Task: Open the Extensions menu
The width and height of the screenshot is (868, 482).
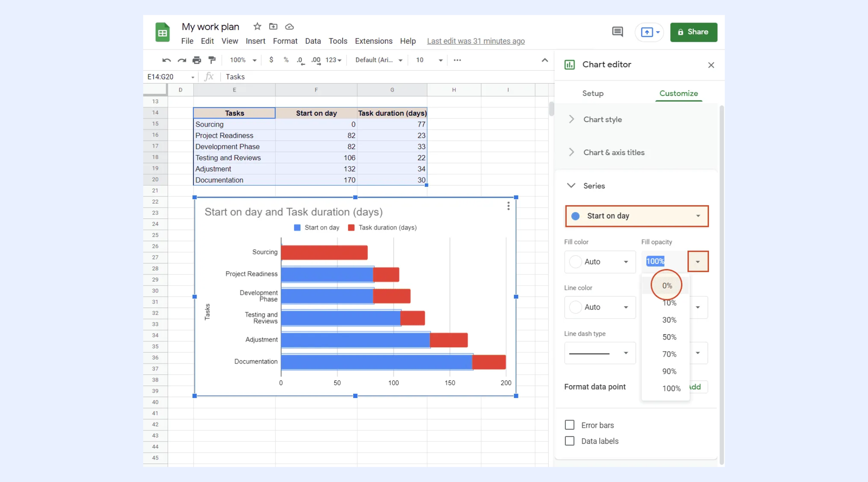Action: pos(373,41)
